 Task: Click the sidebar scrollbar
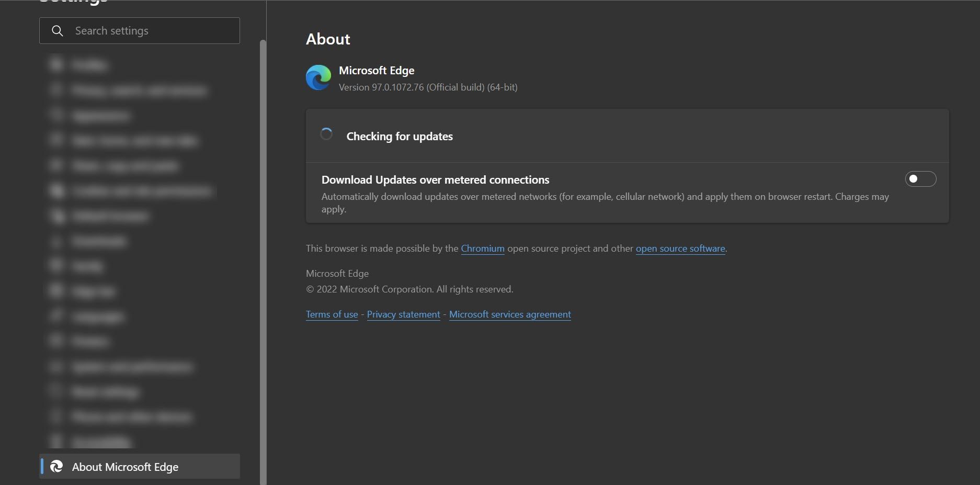point(262,209)
